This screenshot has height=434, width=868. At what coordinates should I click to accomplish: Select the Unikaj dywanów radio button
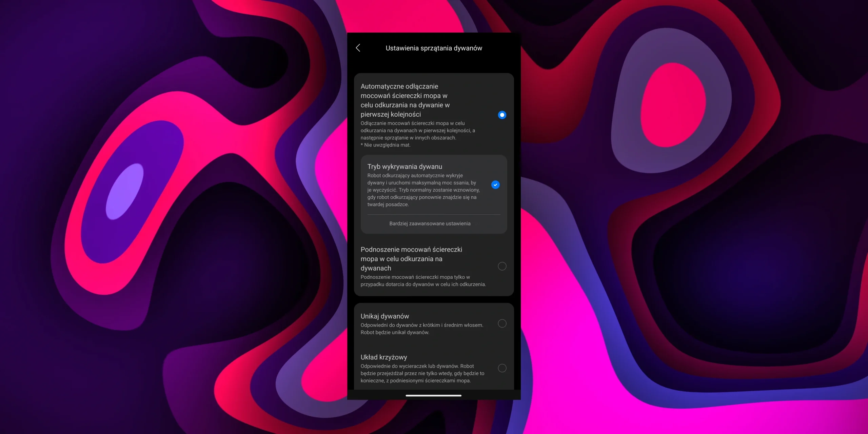coord(502,323)
